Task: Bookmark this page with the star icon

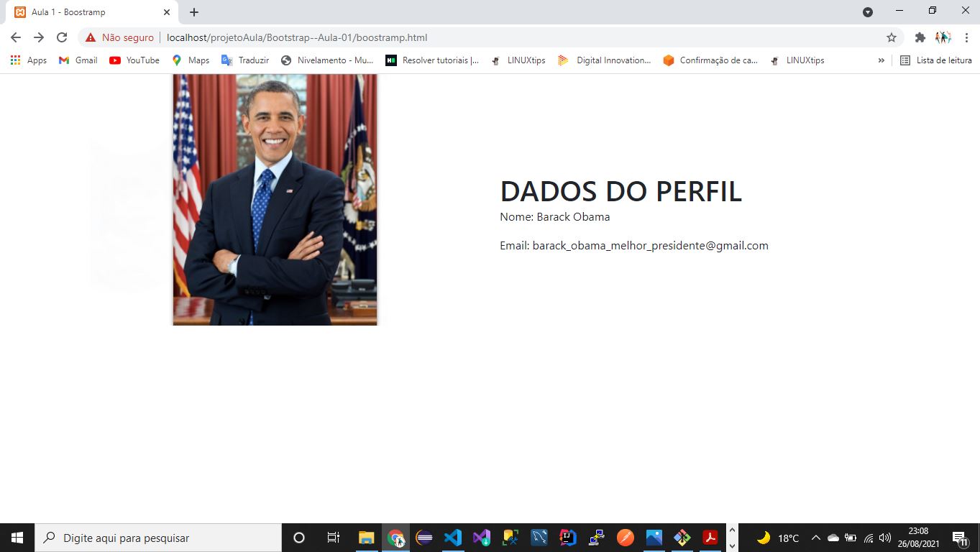Action: pos(892,36)
